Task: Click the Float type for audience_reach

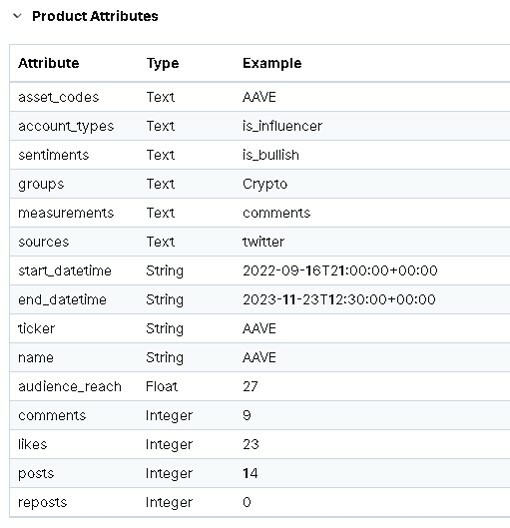Action: pyautogui.click(x=162, y=387)
